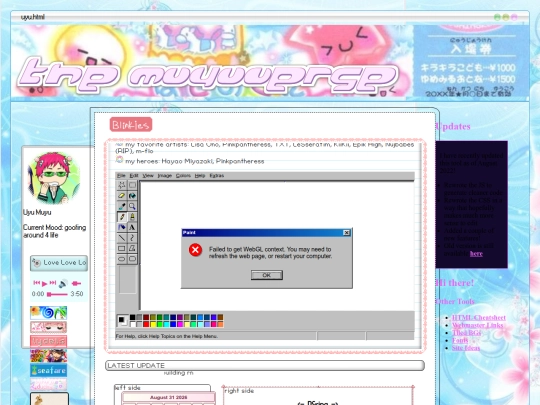The height and width of the screenshot is (405, 540).
Task: Choose the Polygon tool
Action: click(132, 248)
